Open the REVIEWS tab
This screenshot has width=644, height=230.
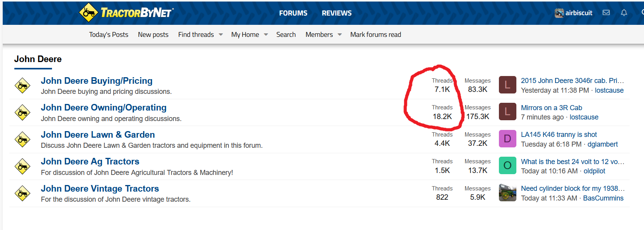pyautogui.click(x=336, y=13)
